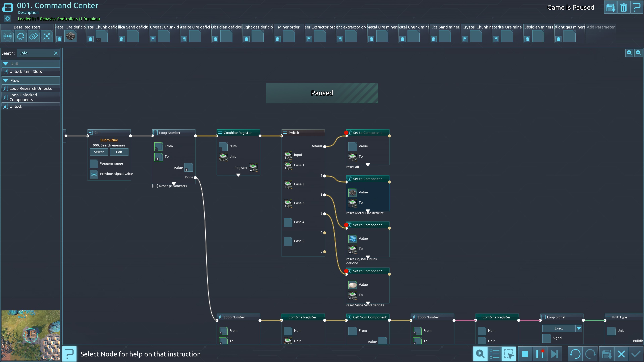This screenshot has height=362, width=644.
Task: Toggle the list view mode icon
Action: (x=494, y=354)
